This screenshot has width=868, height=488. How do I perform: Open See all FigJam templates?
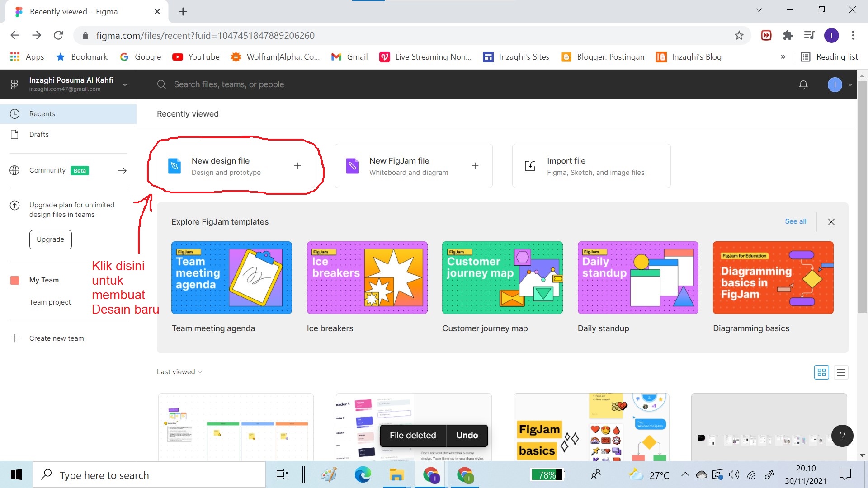point(796,221)
